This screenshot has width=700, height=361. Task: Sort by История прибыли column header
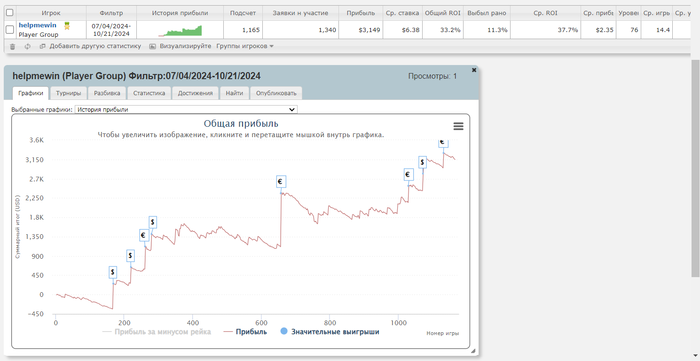179,13
